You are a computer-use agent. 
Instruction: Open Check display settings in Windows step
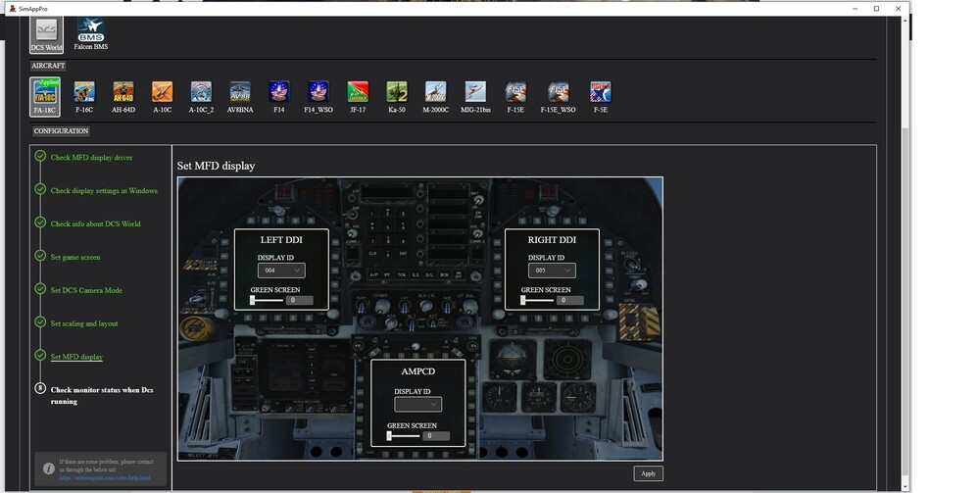coord(104,190)
